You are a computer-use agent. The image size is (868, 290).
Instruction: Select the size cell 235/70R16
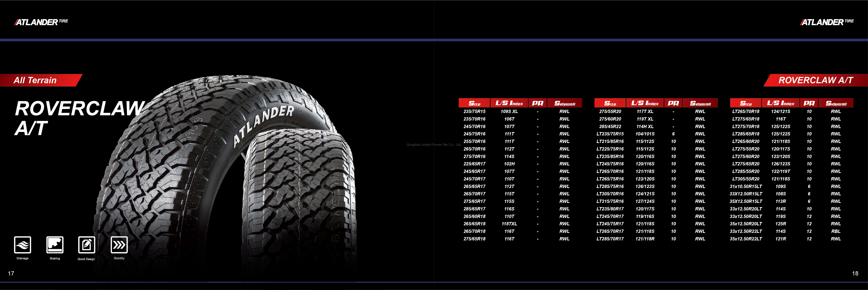tap(475, 119)
